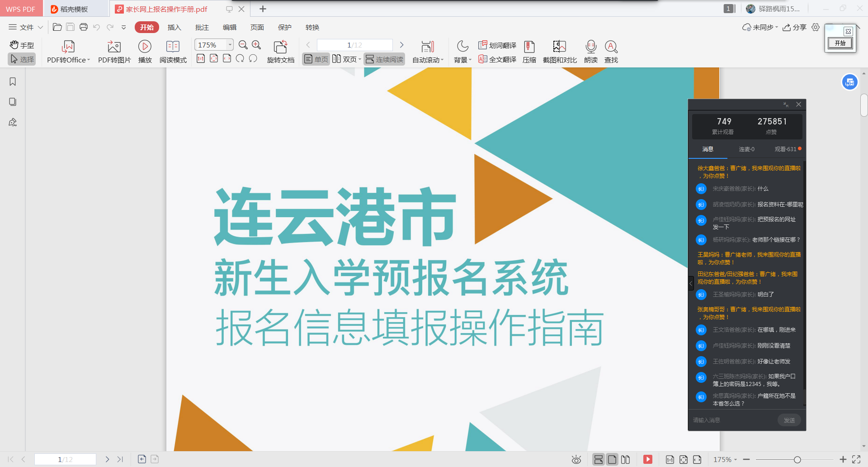The width and height of the screenshot is (868, 467).
Task: Click the 请输入消息 chat input field
Action: (723, 419)
